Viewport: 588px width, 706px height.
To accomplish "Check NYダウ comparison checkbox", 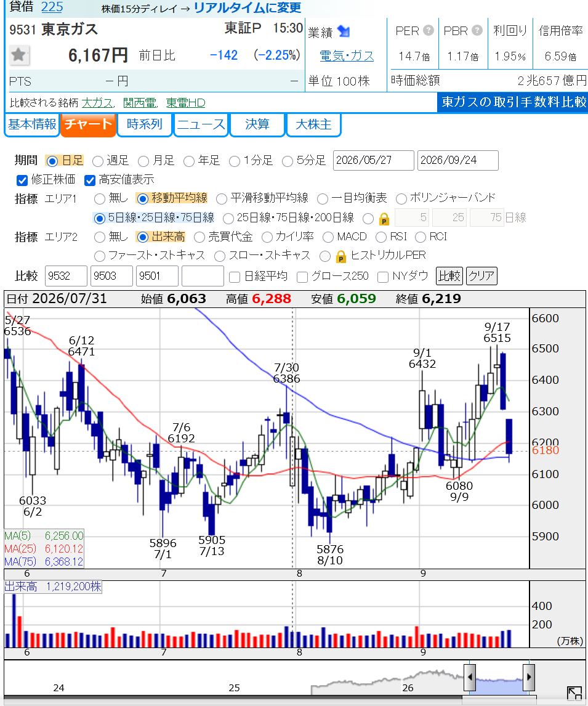I will 383,277.
